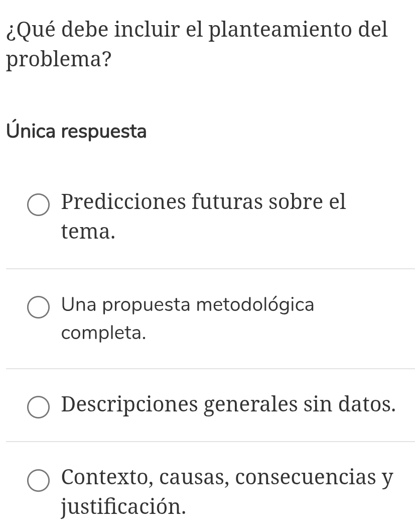Click the "Única respuesta" label
415x532 pixels.
pyautogui.click(x=77, y=132)
